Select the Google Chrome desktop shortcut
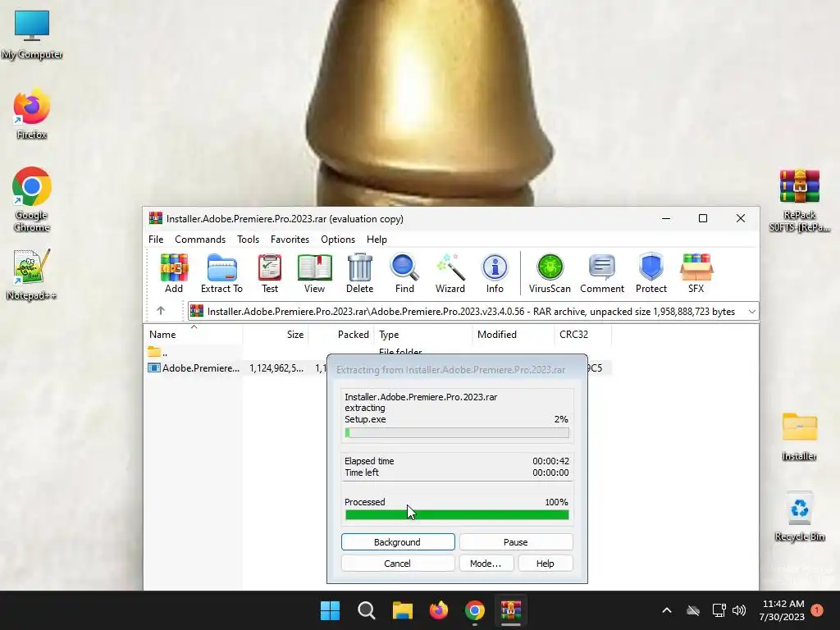 tap(32, 199)
